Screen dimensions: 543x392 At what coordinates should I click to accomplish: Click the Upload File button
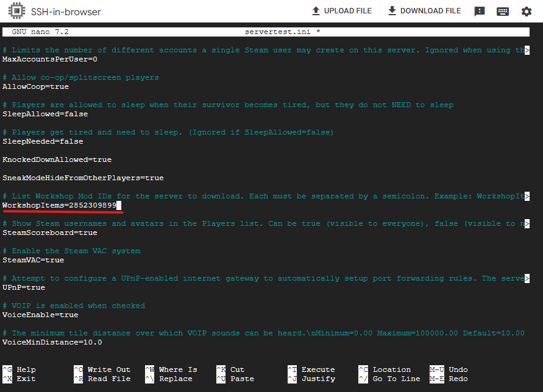coord(341,11)
